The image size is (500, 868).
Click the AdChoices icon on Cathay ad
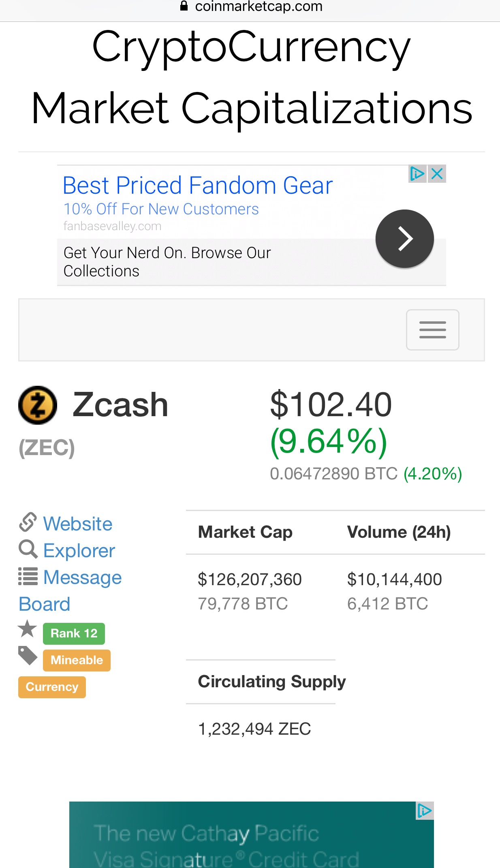(x=424, y=811)
